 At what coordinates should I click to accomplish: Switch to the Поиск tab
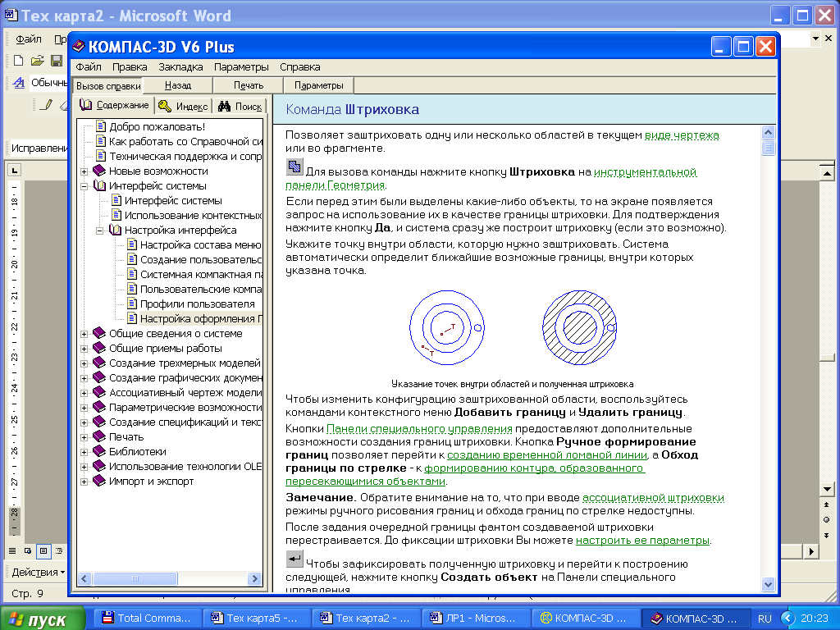click(x=240, y=106)
